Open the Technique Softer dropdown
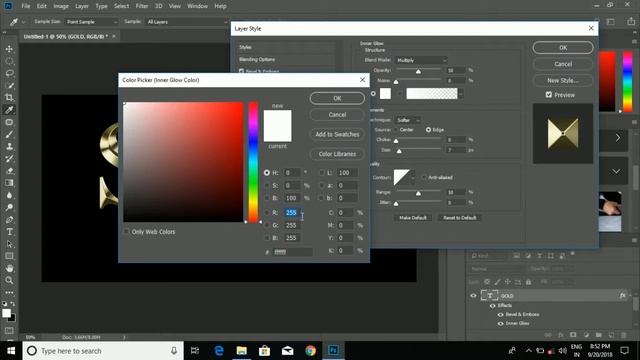This screenshot has width=640, height=360. click(408, 120)
